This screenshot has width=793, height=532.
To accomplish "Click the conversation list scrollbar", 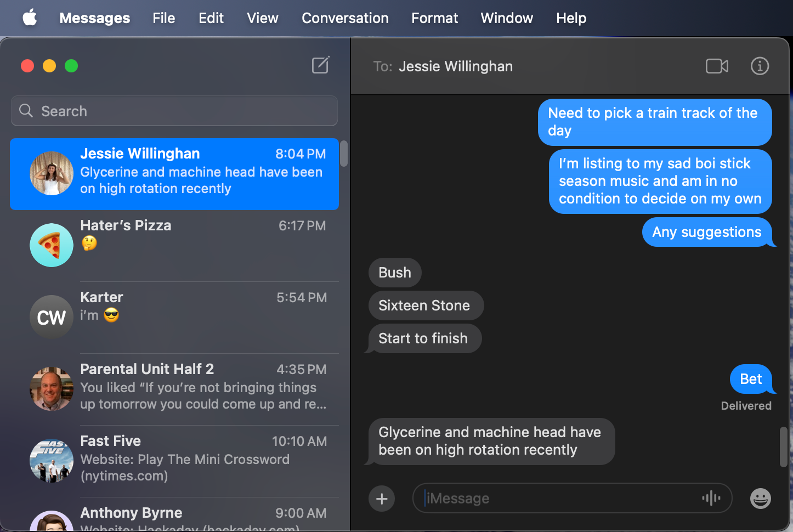I will [x=344, y=154].
